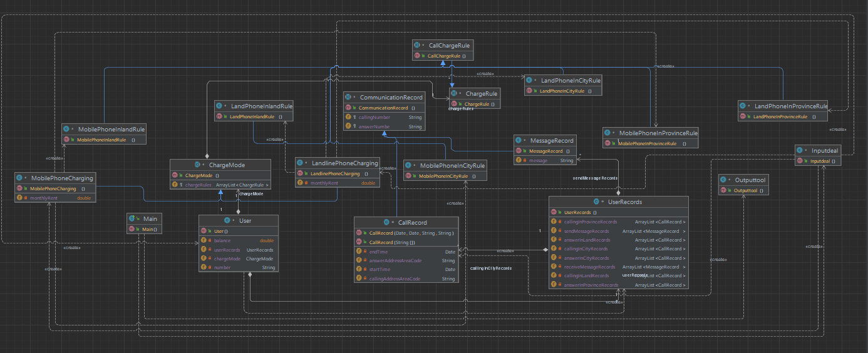This screenshot has width=868, height=353.
Task: Select the LandPhoneInCityRule() constructor row
Action: (564, 91)
